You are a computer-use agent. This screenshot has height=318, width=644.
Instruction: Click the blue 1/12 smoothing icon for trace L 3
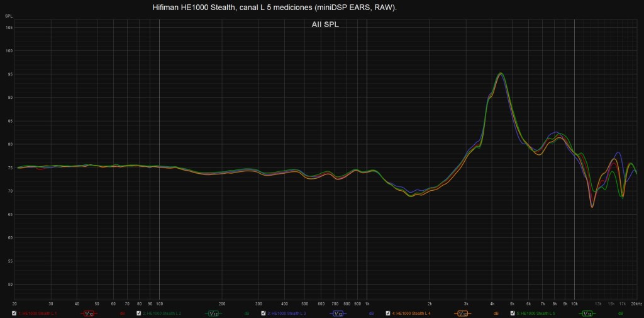[338, 313]
